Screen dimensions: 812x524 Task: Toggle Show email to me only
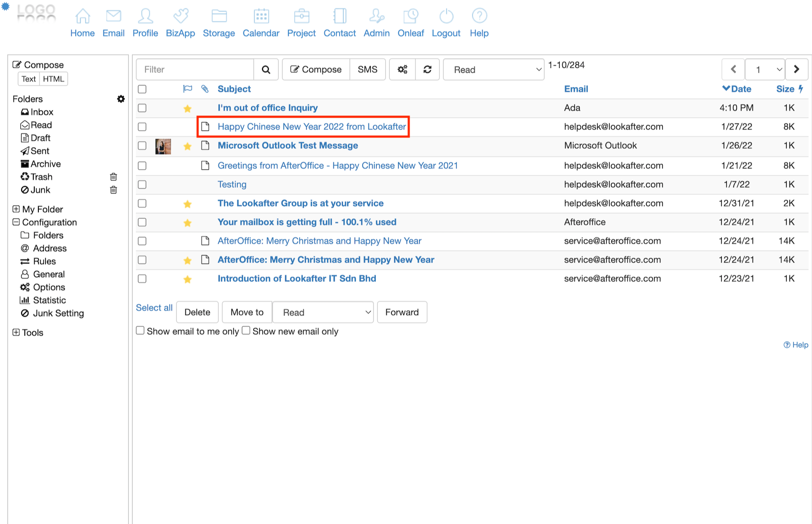[x=140, y=331]
